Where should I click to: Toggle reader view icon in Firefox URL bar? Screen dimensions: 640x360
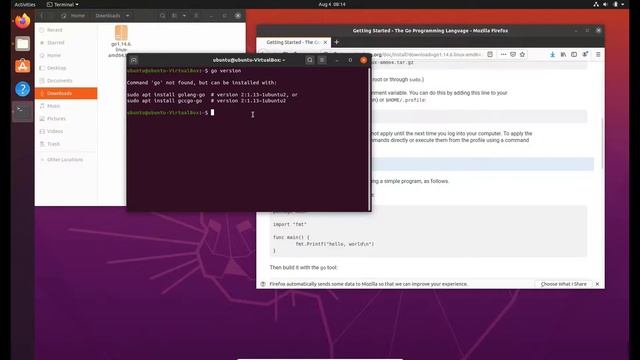[x=490, y=54]
